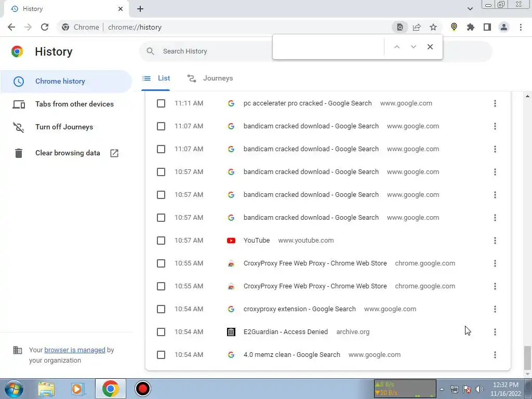
Task: Check the box for the YouTube entry
Action: 161,241
